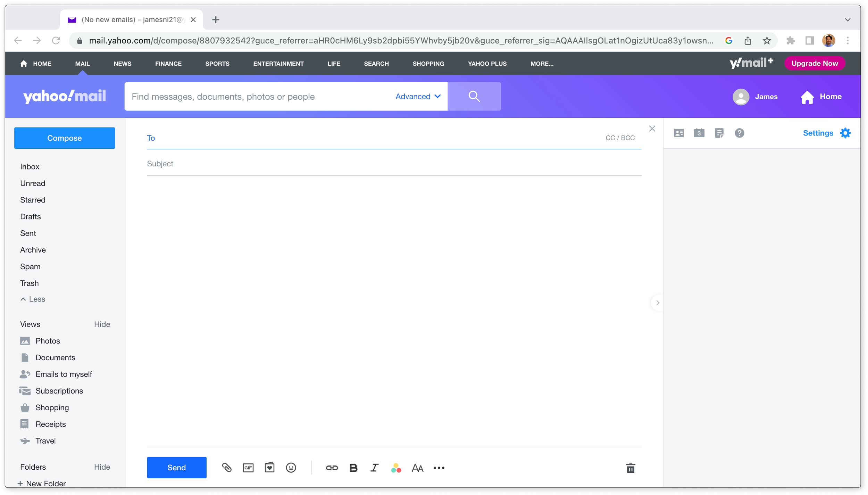Collapse folder list with Less
The height and width of the screenshot is (495, 868).
[x=33, y=299]
